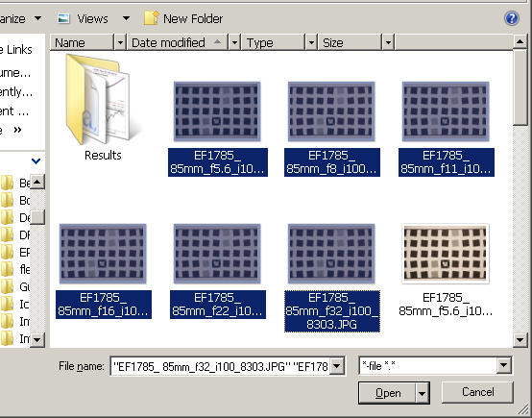Click the 'EF1785_ 85mm_f22_i10...' file name label
The height and width of the screenshot is (418, 532).
click(x=218, y=305)
